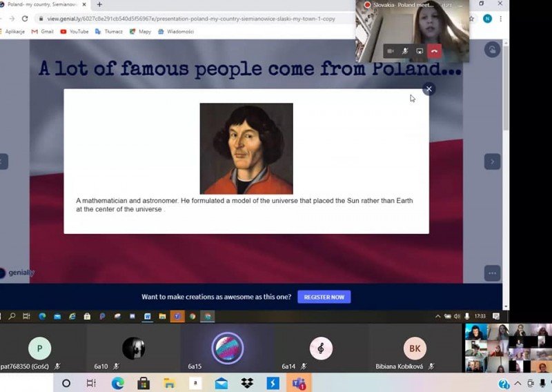Click volume icon in shared taskbar
The width and height of the screenshot is (552, 392).
457,316
